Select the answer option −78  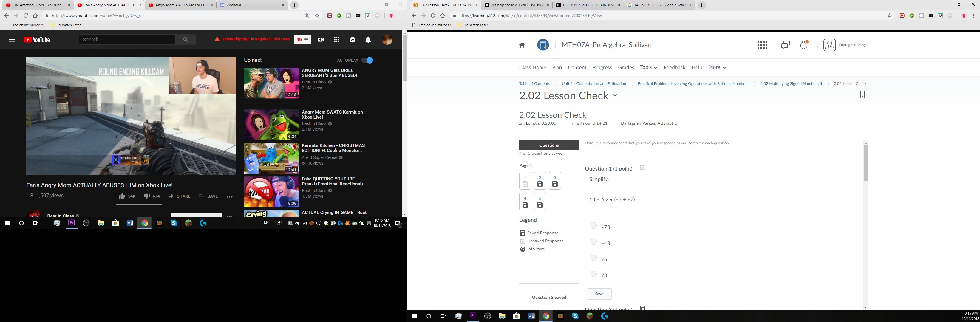[593, 226]
